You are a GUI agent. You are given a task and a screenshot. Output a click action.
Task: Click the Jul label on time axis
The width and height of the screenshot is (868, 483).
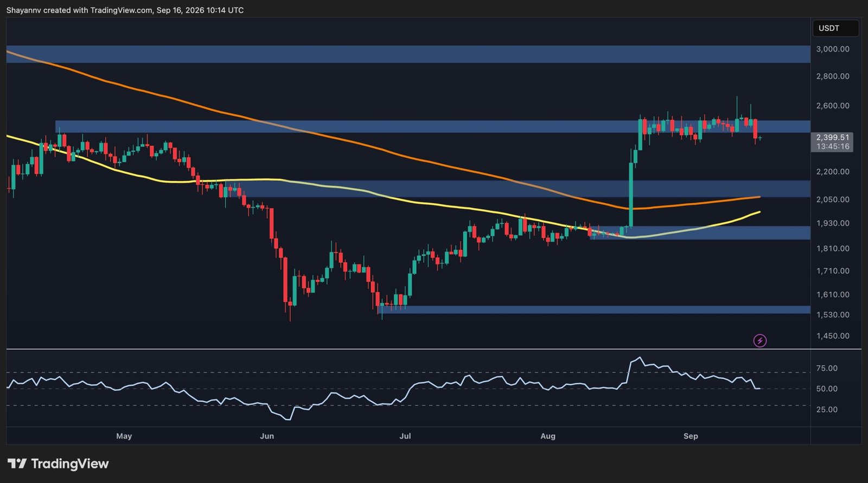click(x=405, y=436)
